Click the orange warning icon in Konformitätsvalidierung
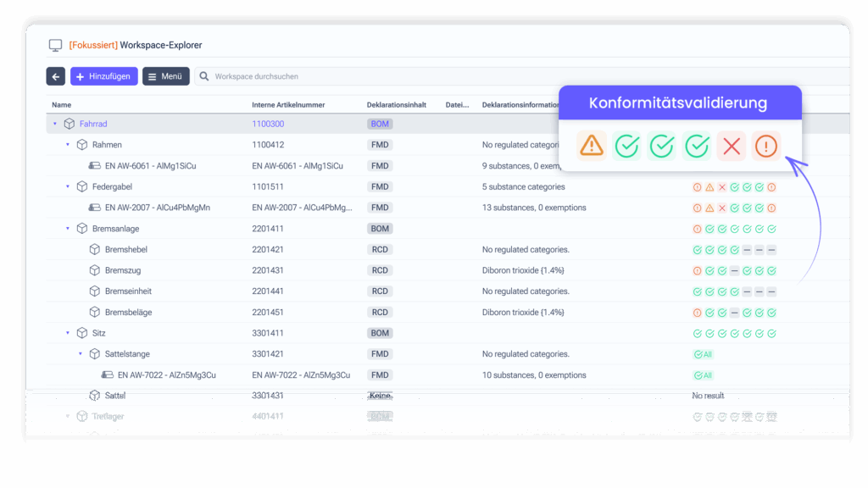This screenshot has width=868, height=488. click(x=591, y=146)
